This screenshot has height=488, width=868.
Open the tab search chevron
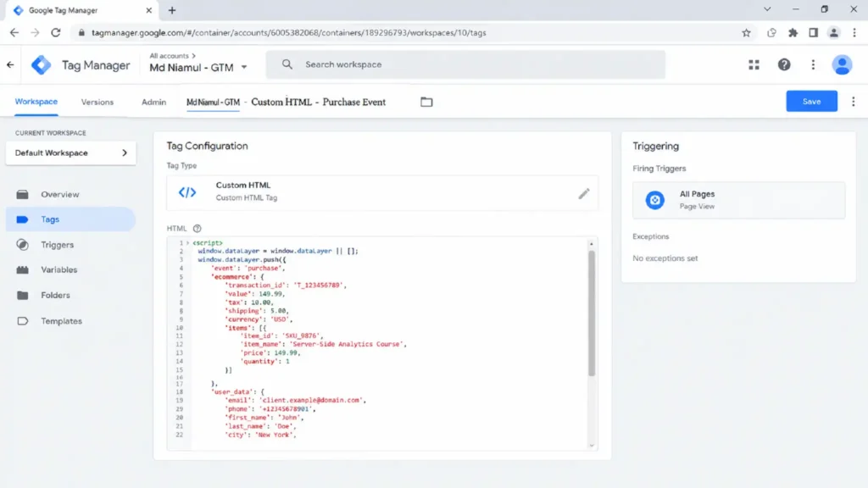(767, 9)
